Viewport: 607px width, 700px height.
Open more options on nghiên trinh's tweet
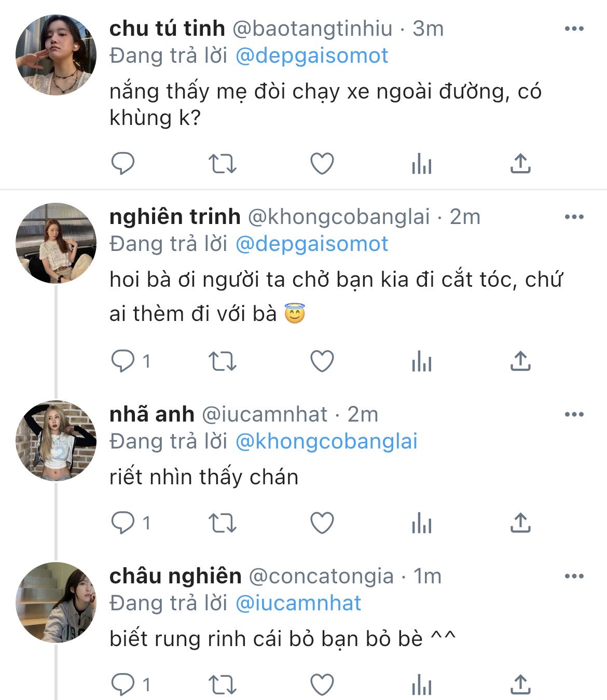[574, 217]
